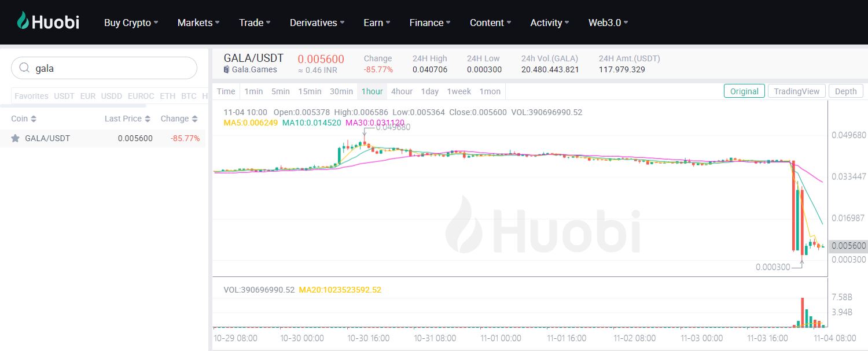The width and height of the screenshot is (868, 351).
Task: Sort the coin list by Change
Action: click(179, 119)
